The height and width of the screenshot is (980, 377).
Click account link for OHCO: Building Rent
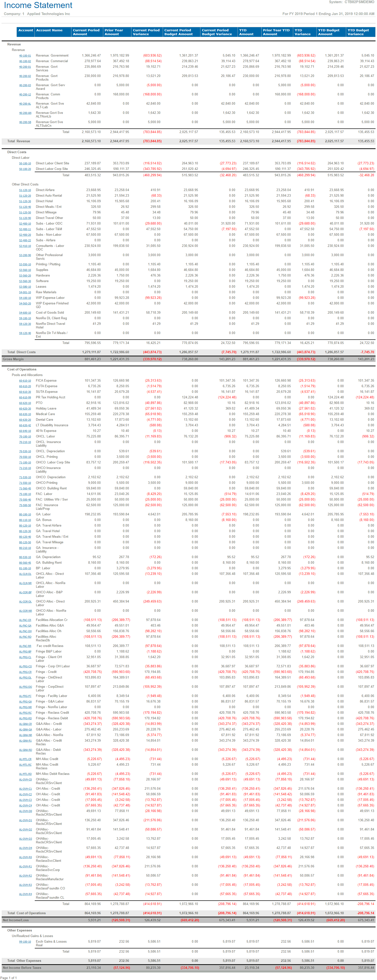[25, 488]
